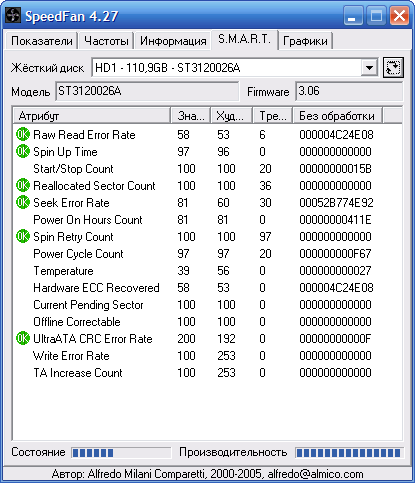Screen dimensions: 415x483
Task: Select the Hardware ECC Recovered row
Action: tap(207, 288)
